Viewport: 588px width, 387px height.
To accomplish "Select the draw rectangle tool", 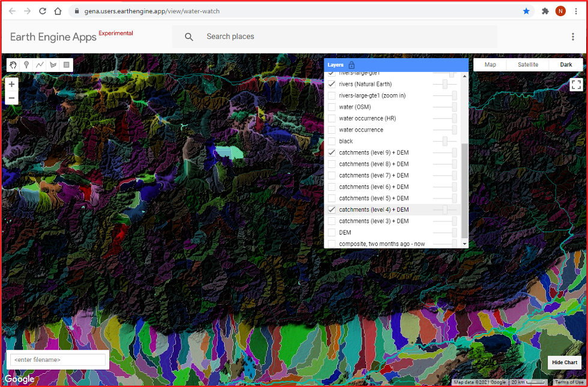I will (x=66, y=65).
